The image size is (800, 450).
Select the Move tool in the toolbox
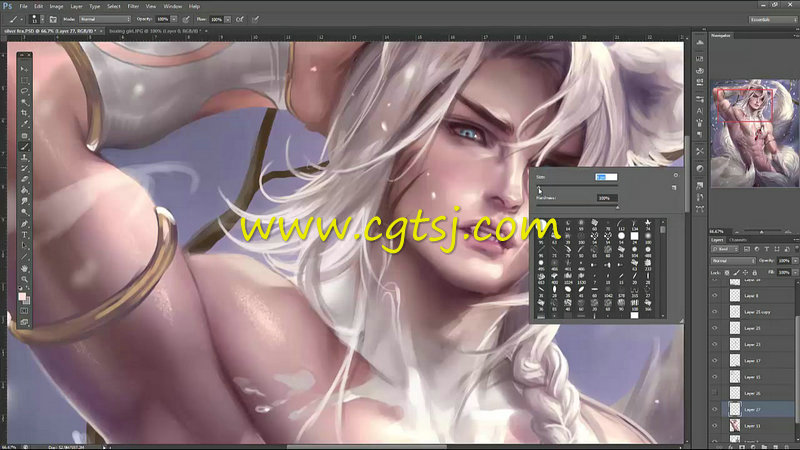24,69
